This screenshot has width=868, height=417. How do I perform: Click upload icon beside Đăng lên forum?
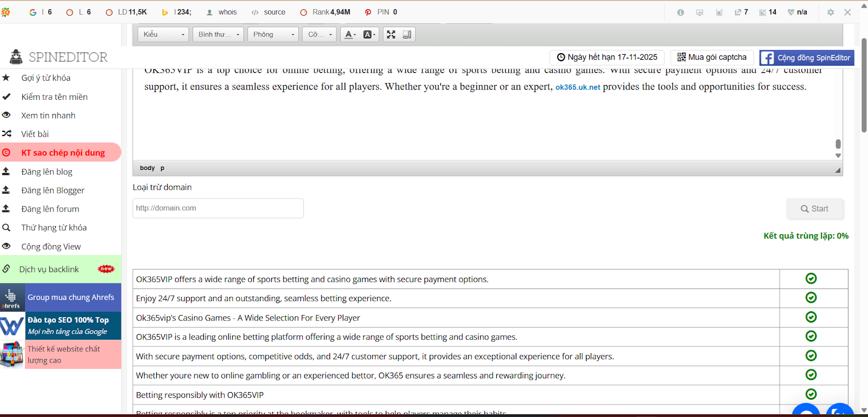pos(6,208)
